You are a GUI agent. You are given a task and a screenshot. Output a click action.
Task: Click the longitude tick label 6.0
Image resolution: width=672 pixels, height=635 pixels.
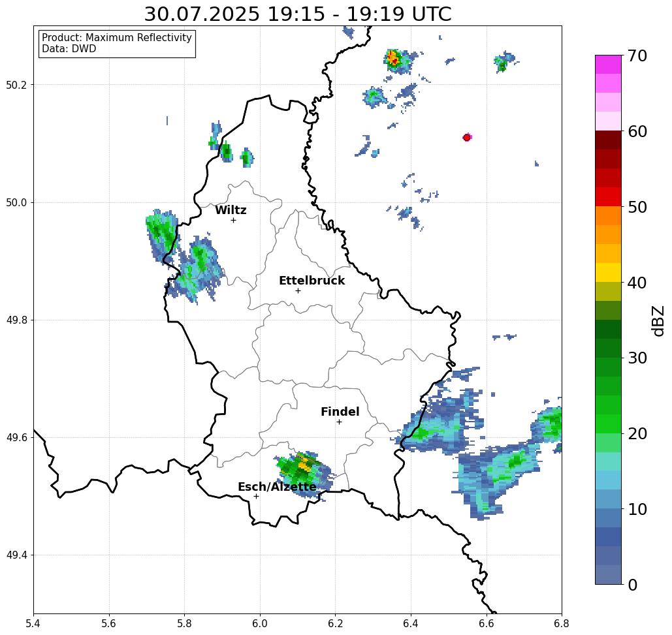(260, 623)
